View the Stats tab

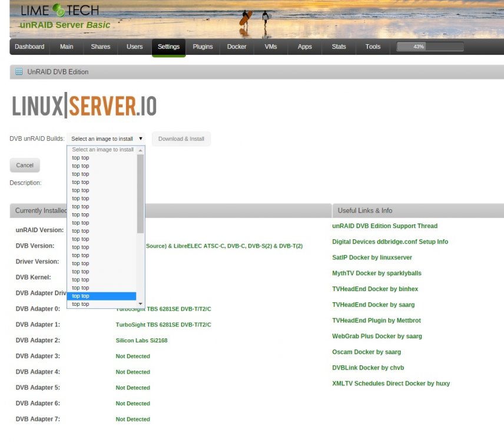click(339, 47)
